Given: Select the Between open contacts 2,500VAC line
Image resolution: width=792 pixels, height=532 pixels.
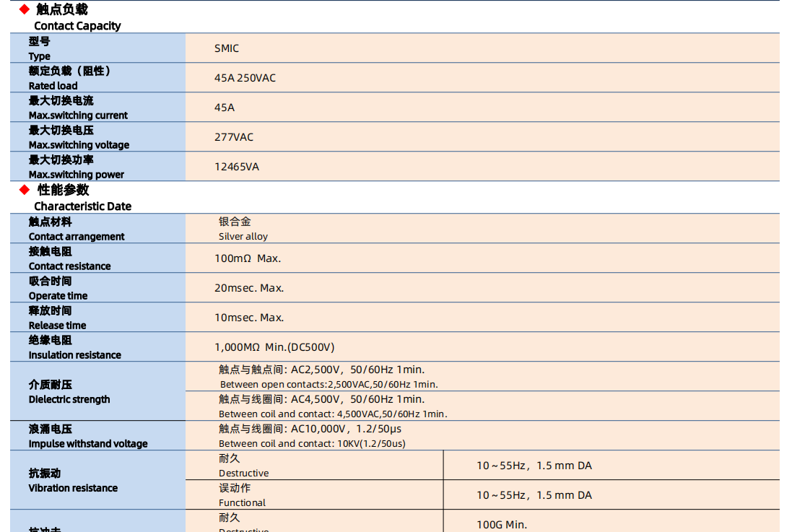Looking at the screenshot, I should tap(328, 385).
